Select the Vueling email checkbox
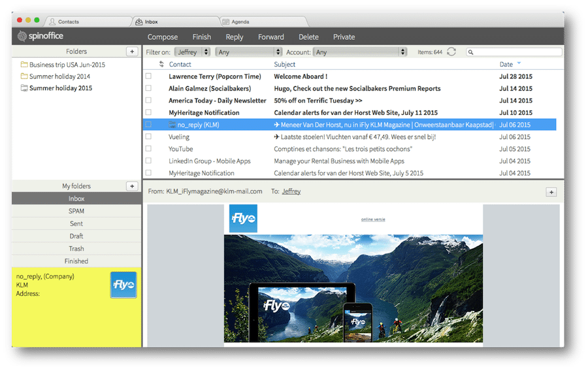 pos(148,137)
